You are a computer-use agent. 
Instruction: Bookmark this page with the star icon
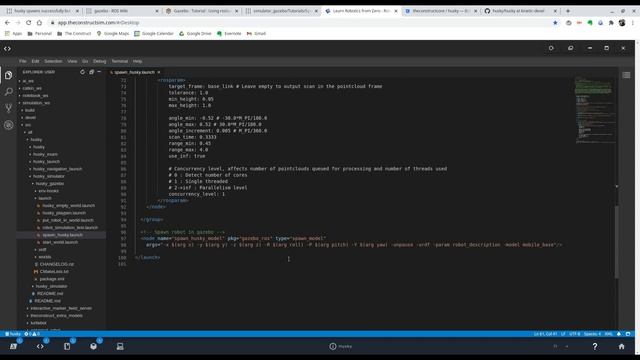555,23
